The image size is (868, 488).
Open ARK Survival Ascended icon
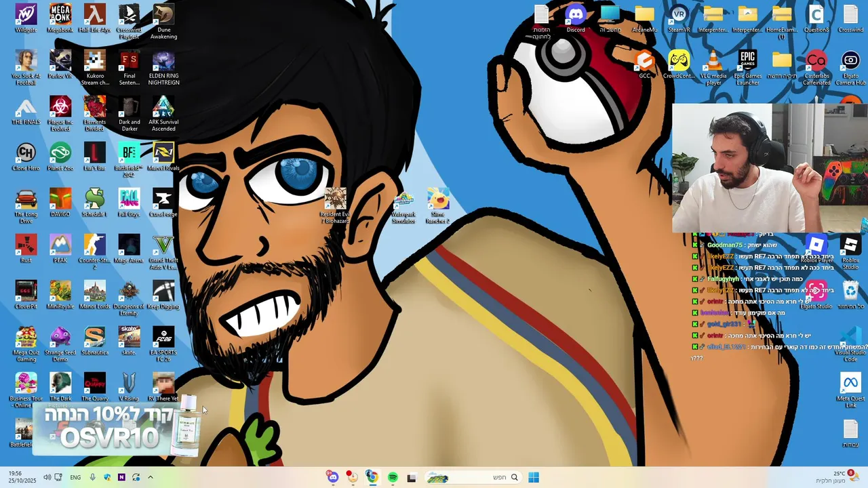pyautogui.click(x=163, y=113)
